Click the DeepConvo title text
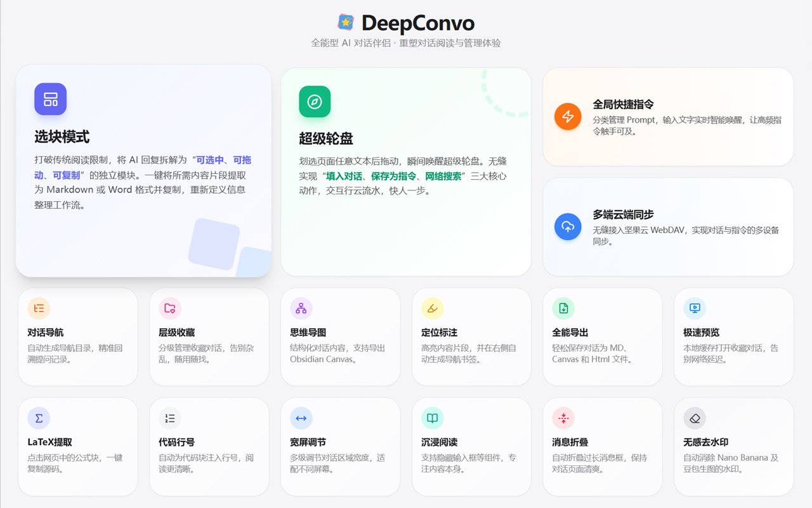Screen dimensions: 812x508 [418, 23]
